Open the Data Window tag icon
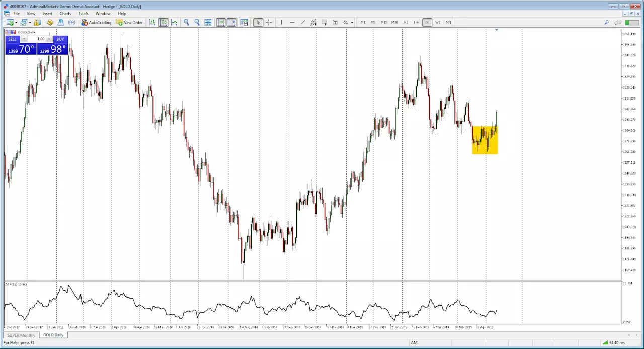 (50, 22)
